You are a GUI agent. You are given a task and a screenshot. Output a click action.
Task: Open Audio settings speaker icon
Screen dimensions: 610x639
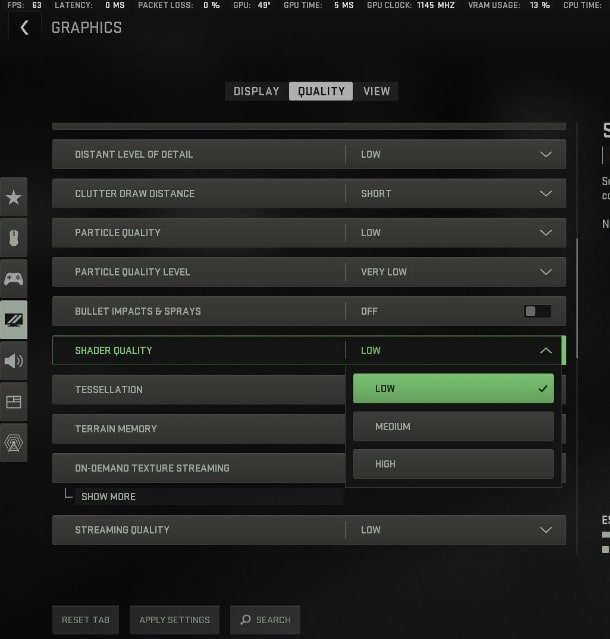pos(14,361)
